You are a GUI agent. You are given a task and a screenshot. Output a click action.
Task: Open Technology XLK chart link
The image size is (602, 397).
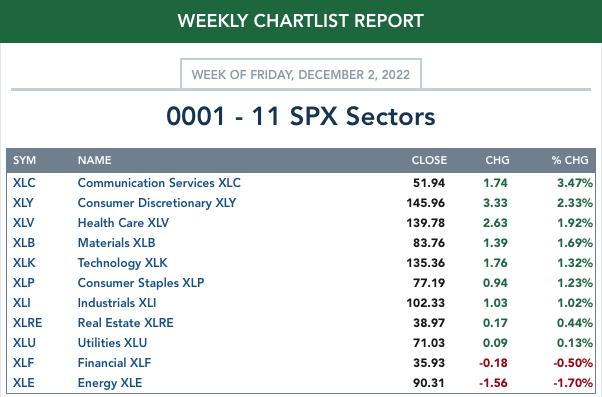tap(122, 263)
